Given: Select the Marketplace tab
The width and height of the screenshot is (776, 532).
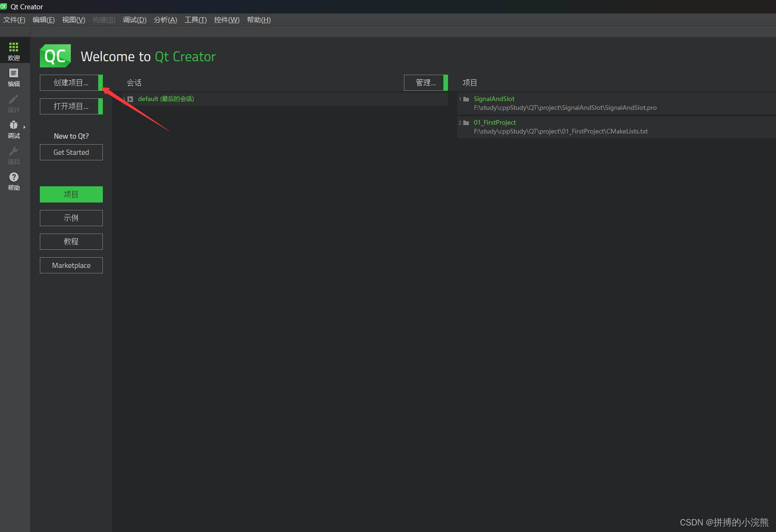Looking at the screenshot, I should (71, 265).
